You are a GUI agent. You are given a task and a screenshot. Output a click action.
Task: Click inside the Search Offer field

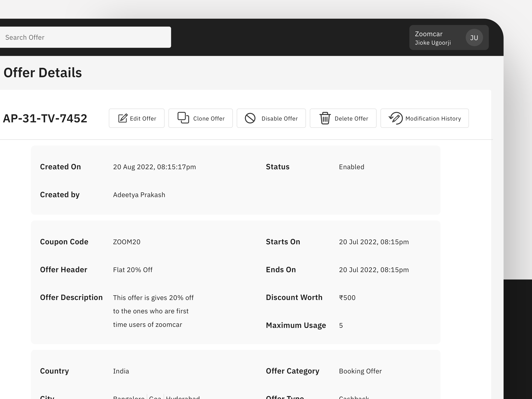(85, 37)
